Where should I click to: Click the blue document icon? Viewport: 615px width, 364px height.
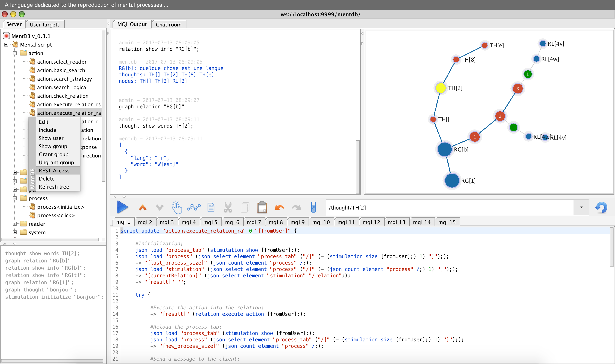click(x=211, y=208)
